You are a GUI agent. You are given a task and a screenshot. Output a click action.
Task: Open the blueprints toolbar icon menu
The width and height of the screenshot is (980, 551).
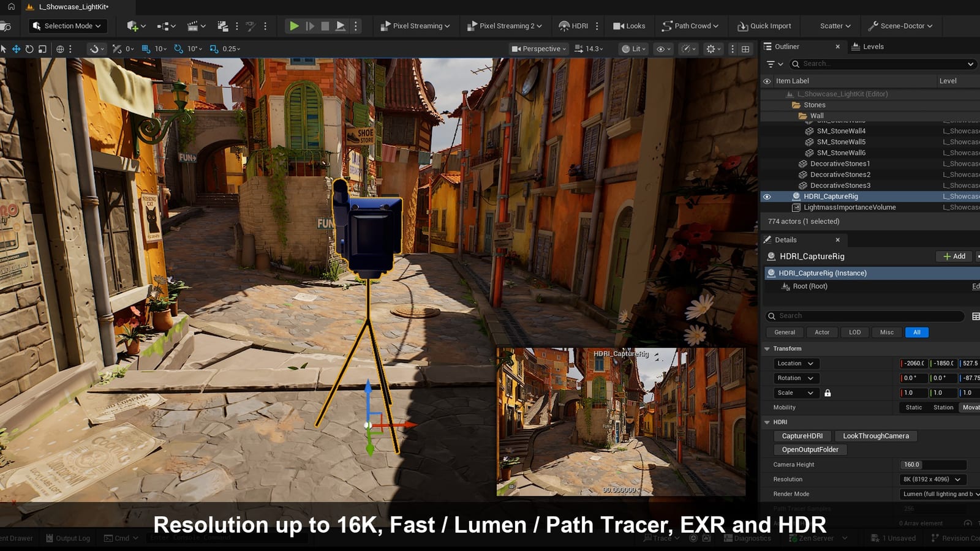point(165,26)
